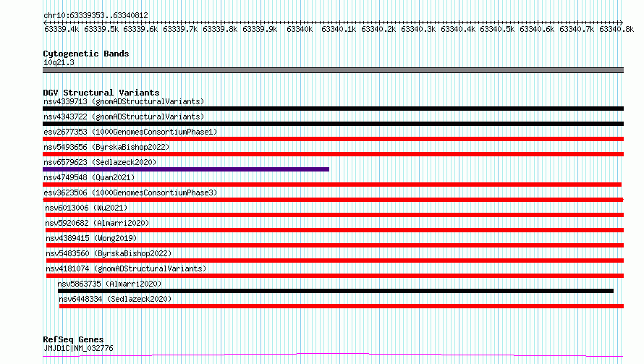644x364 pixels.
Task: Click the chr10:63339353..63340812 coordinate label
Action: pyautogui.click(x=96, y=16)
